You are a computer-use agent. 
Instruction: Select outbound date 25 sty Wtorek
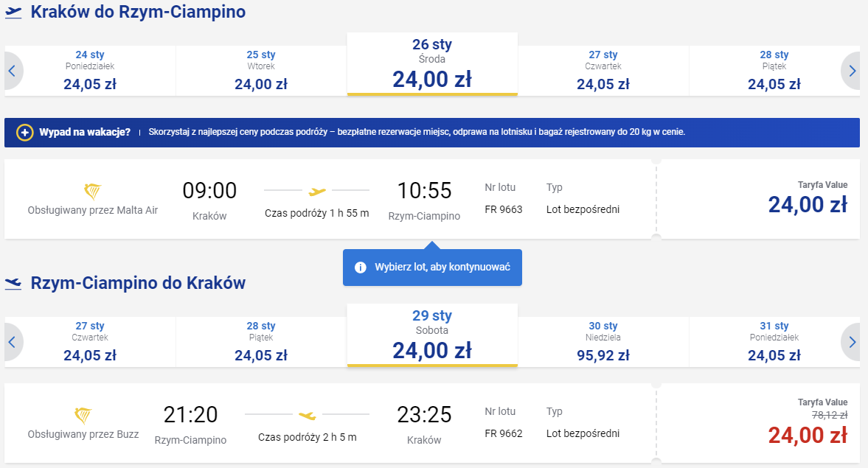(261, 71)
